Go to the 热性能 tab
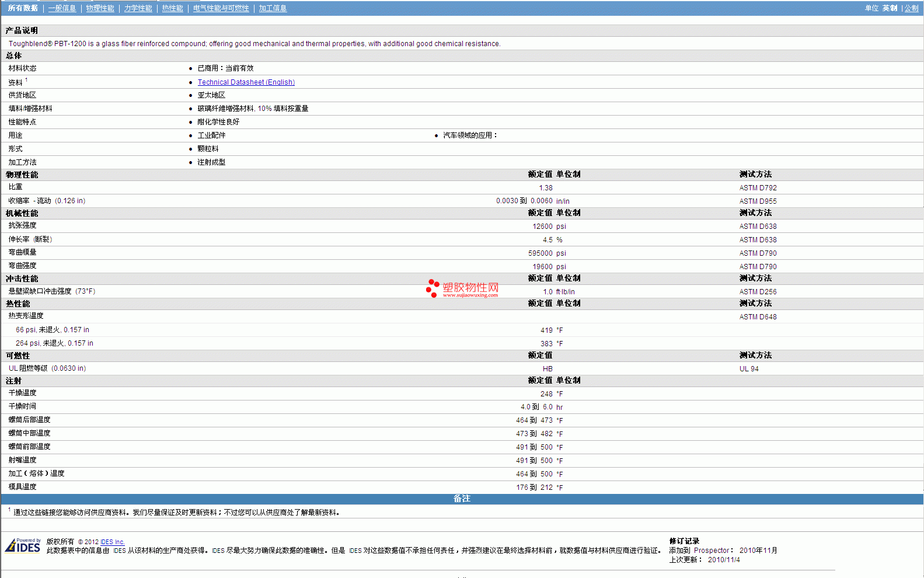The image size is (924, 578). pyautogui.click(x=172, y=8)
